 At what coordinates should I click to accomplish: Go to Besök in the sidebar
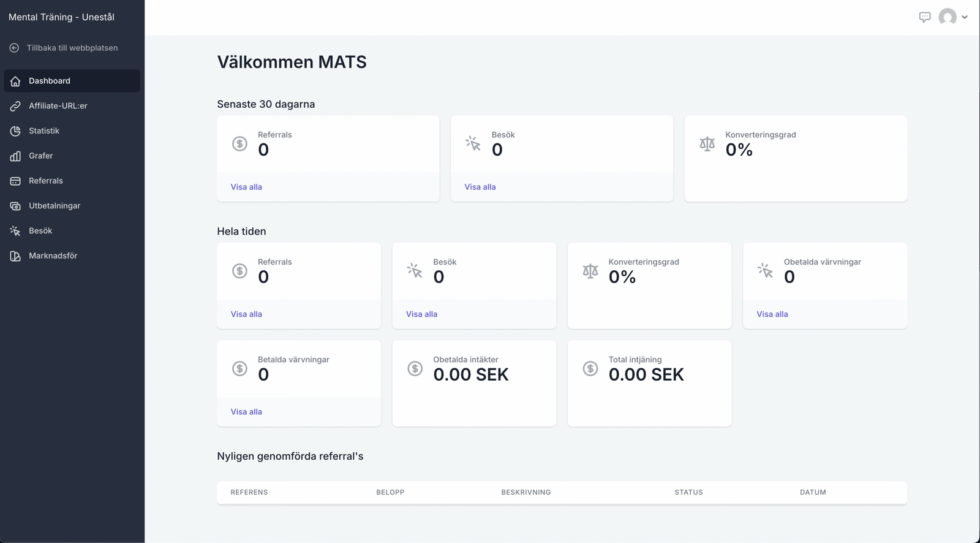pyautogui.click(x=40, y=231)
